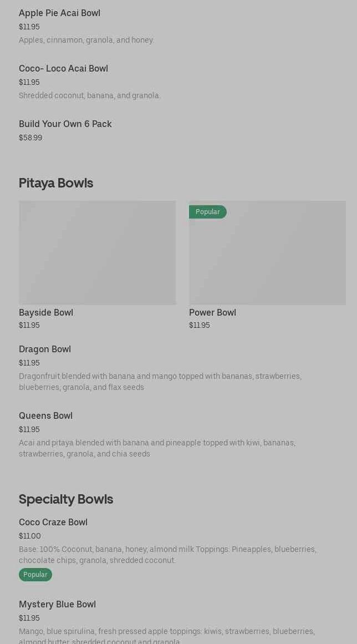This screenshot has width=357, height=644.
Task: Open the Coco Craze Bowl item
Action: click(x=53, y=522)
